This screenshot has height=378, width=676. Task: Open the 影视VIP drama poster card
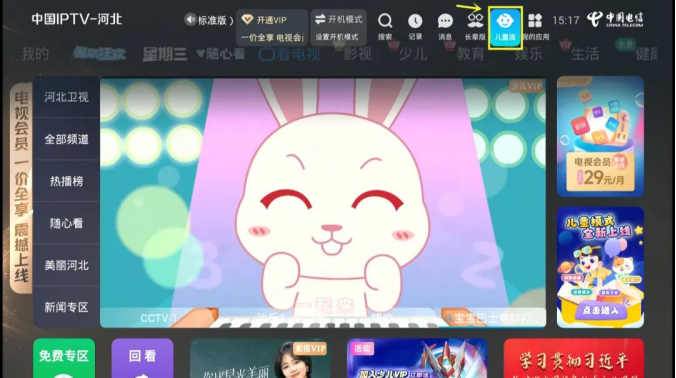[x=260, y=358]
